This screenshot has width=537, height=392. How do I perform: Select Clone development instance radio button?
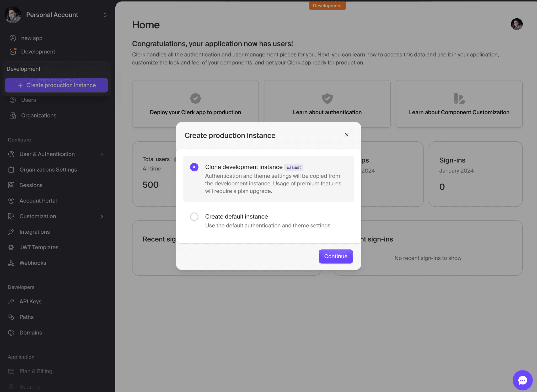(x=194, y=167)
